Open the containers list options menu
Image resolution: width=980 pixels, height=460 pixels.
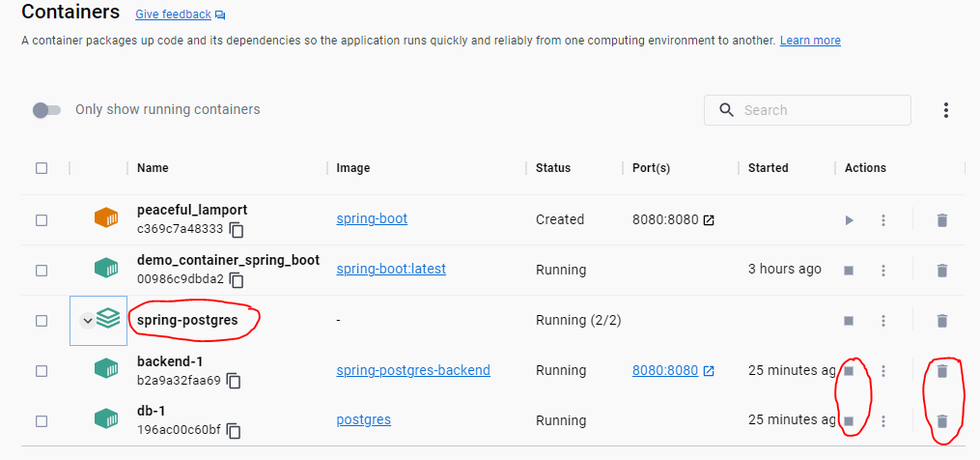coord(946,110)
